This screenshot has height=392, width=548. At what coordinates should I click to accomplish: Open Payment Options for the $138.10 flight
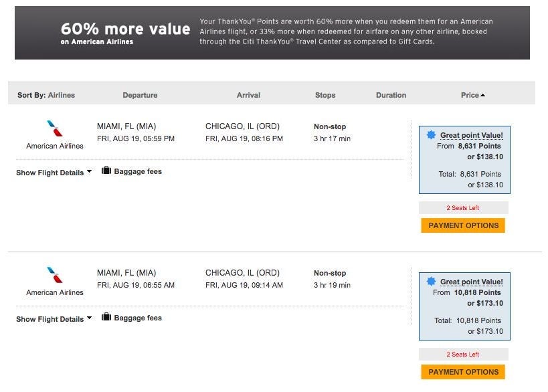coord(463,225)
